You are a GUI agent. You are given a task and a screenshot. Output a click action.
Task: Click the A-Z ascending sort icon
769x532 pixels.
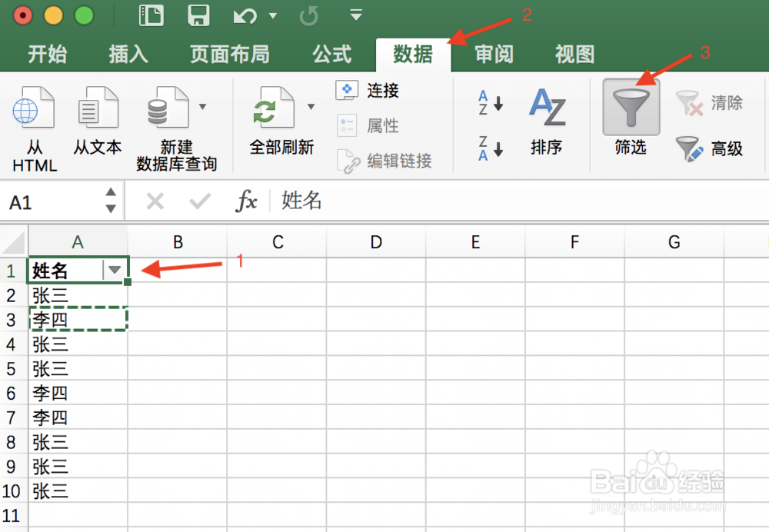[488, 101]
